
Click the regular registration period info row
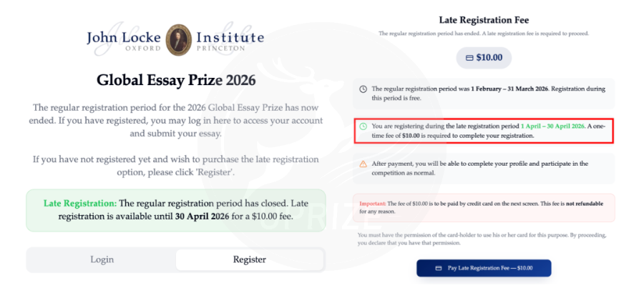[x=484, y=93]
